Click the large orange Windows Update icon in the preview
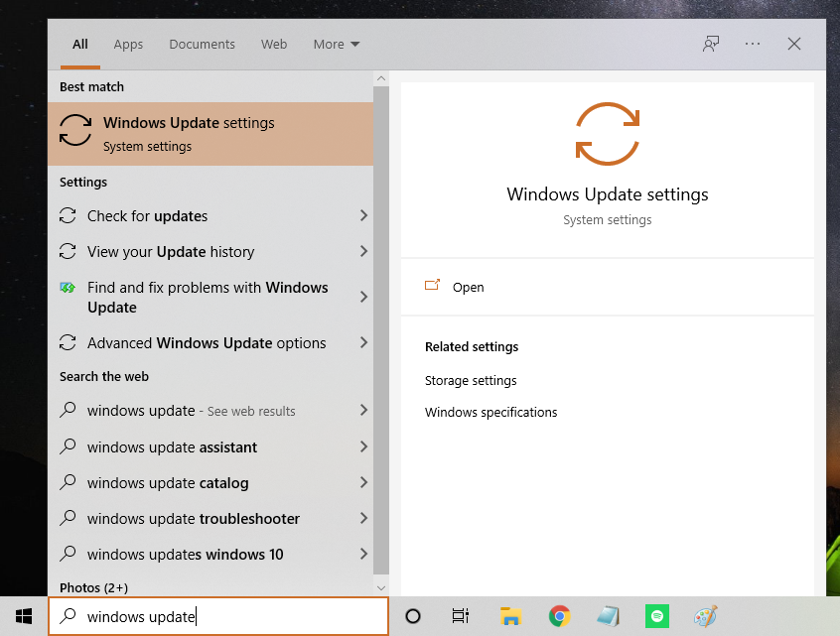This screenshot has width=840, height=636. coord(608,134)
